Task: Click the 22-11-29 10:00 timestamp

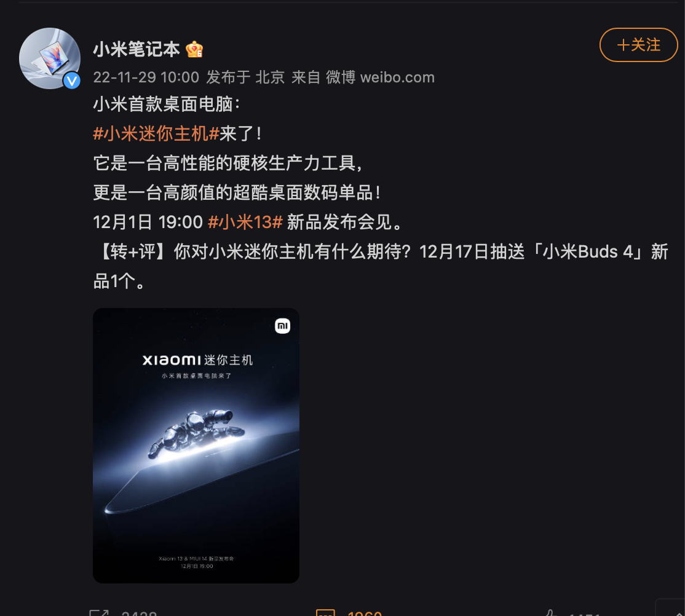Action: pyautogui.click(x=146, y=77)
